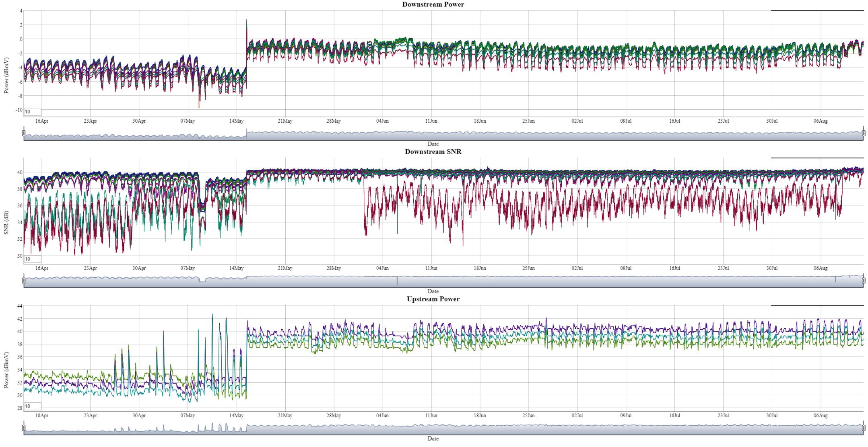
Task: Click the input box in Upstream Power chart
Action: [32, 406]
